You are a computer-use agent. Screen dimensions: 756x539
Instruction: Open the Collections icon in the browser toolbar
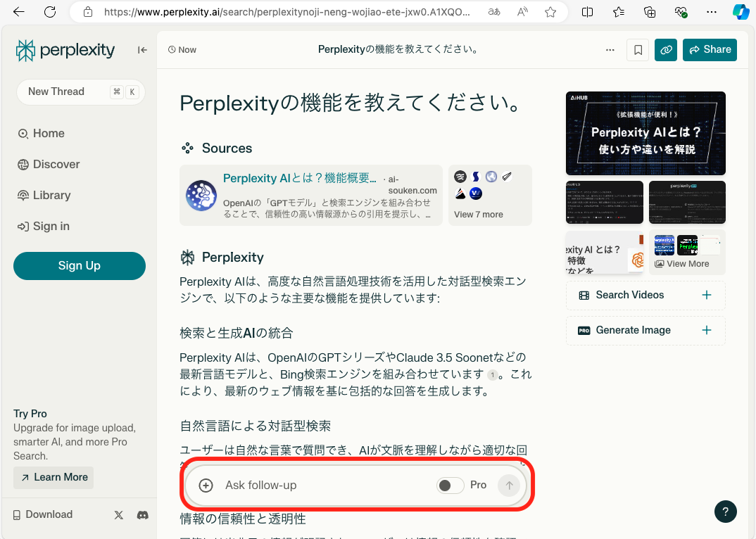[x=650, y=12]
